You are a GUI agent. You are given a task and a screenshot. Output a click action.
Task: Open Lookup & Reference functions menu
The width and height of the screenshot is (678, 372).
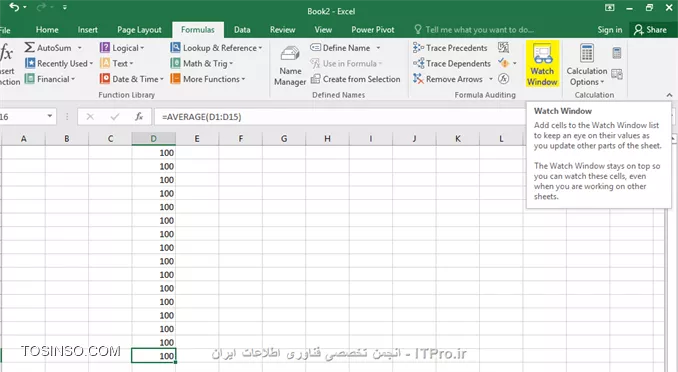click(216, 48)
